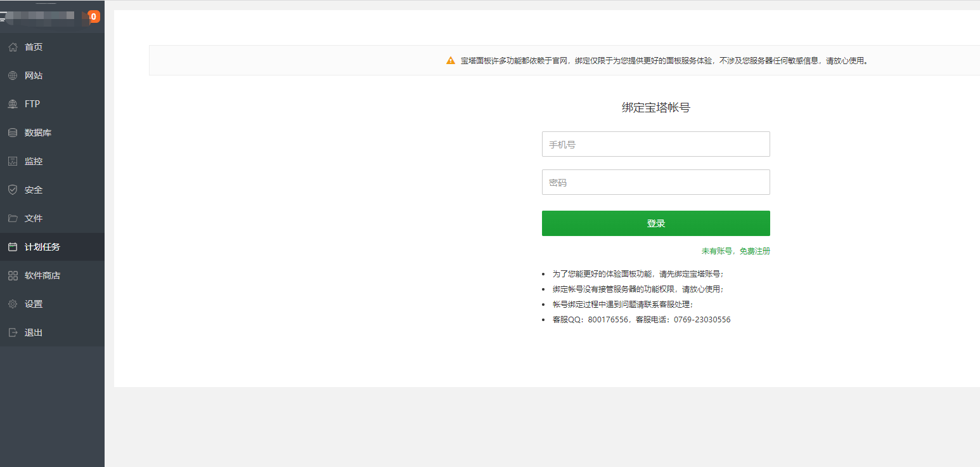Click the exit icon beside 退出
The height and width of the screenshot is (467, 980).
(x=13, y=332)
